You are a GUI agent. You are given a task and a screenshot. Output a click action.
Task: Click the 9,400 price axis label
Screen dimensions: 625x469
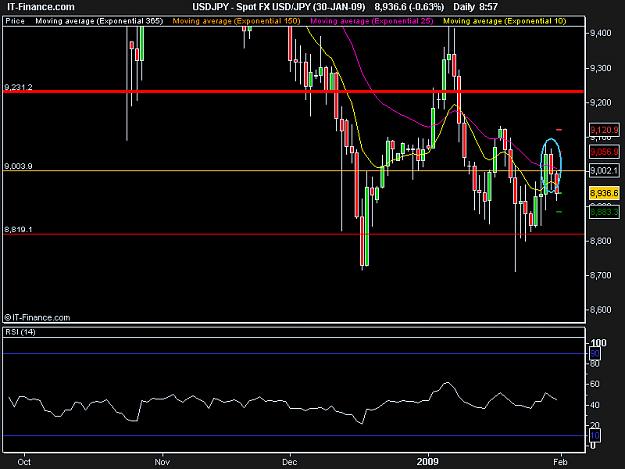point(601,33)
